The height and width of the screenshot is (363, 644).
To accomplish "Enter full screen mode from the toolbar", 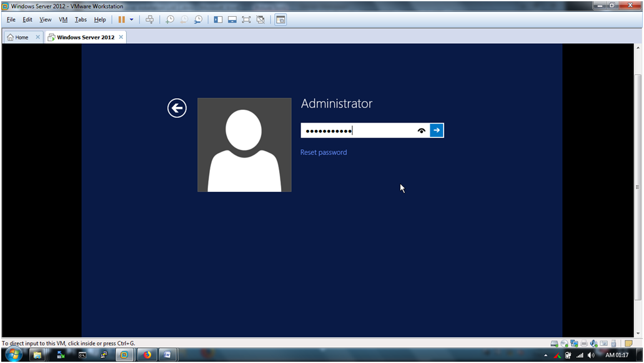I will click(246, 20).
